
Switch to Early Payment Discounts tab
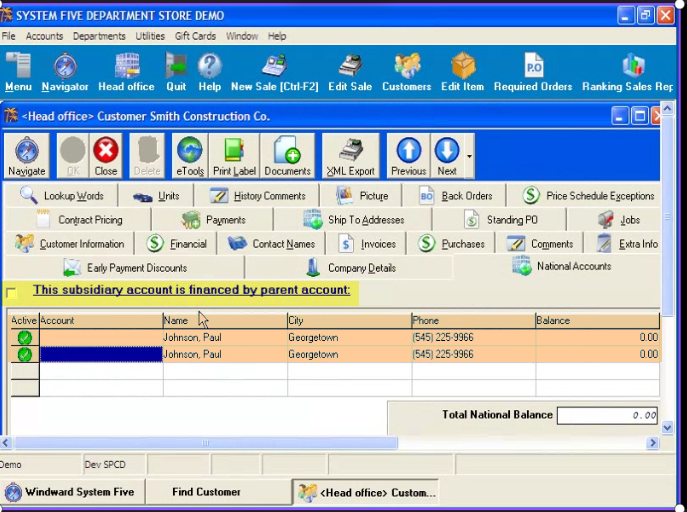click(x=125, y=268)
